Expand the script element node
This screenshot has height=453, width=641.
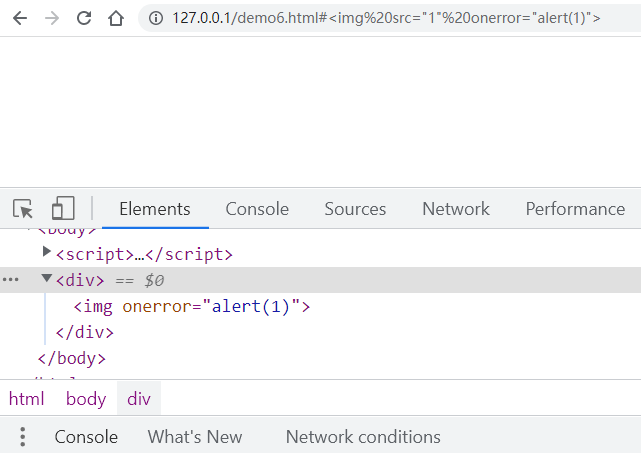(x=47, y=254)
